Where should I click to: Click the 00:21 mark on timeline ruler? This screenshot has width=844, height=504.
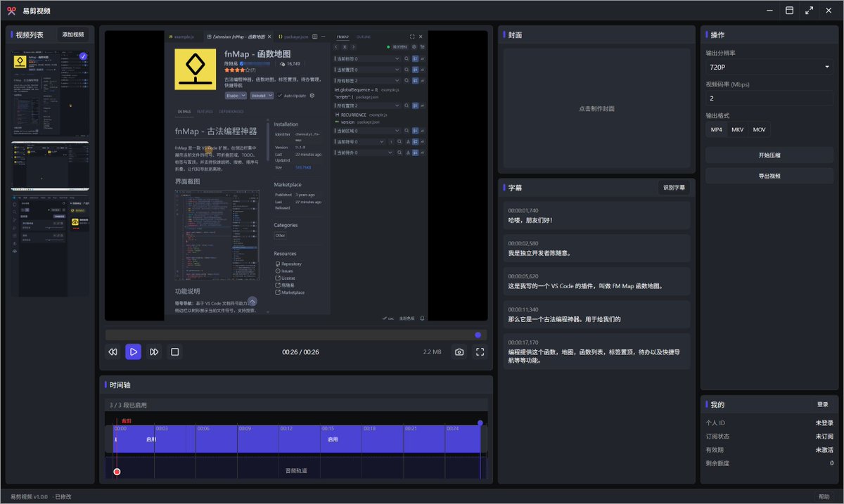pyautogui.click(x=411, y=428)
